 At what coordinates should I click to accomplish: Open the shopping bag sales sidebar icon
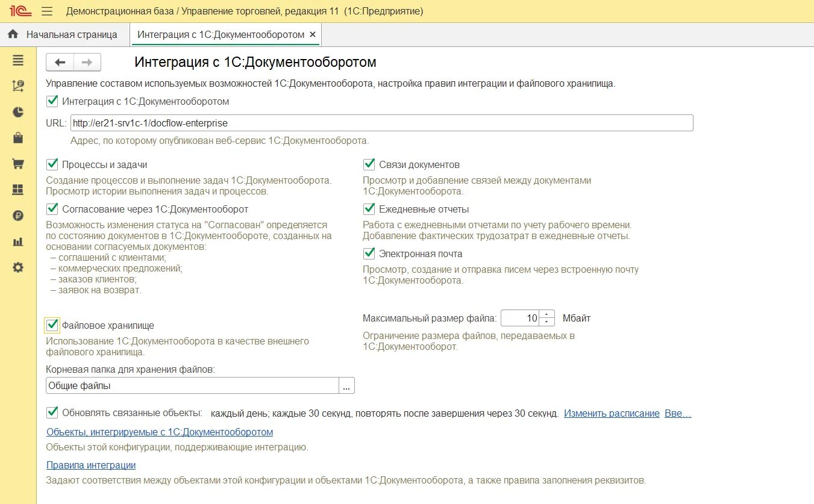click(18, 138)
